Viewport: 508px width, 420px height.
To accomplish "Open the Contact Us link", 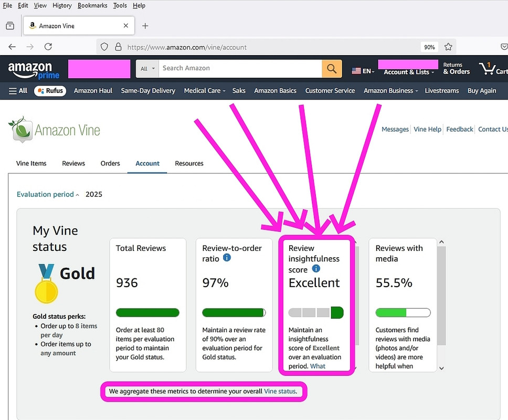I will (x=493, y=129).
